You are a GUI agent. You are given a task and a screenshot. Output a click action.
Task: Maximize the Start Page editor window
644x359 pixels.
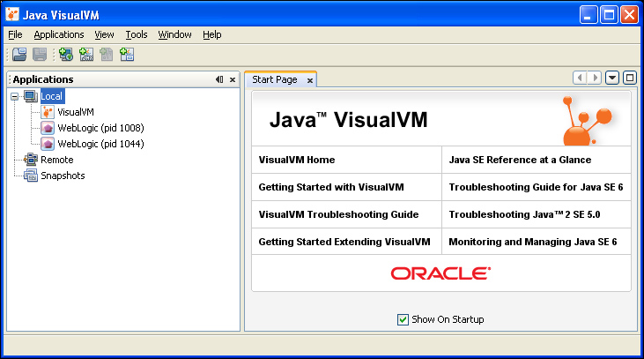630,78
